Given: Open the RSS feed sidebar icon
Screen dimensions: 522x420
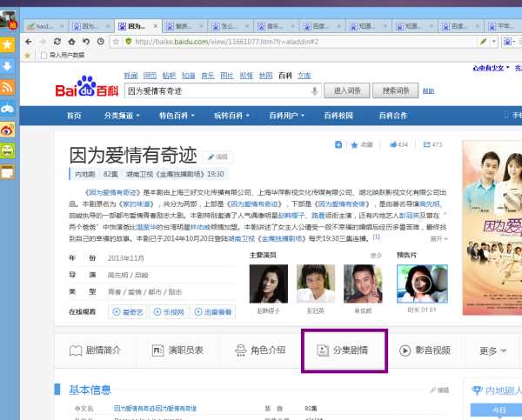Looking at the screenshot, I should [x=7, y=87].
